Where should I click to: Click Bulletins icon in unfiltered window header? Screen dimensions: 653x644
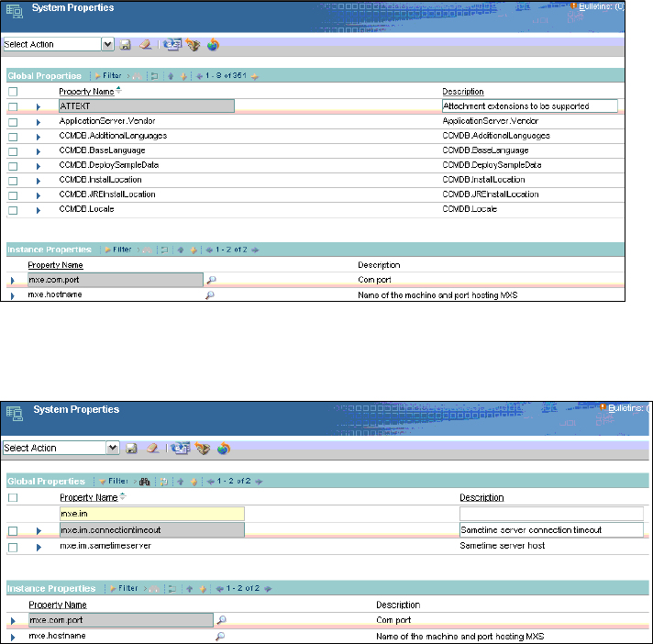point(573,6)
